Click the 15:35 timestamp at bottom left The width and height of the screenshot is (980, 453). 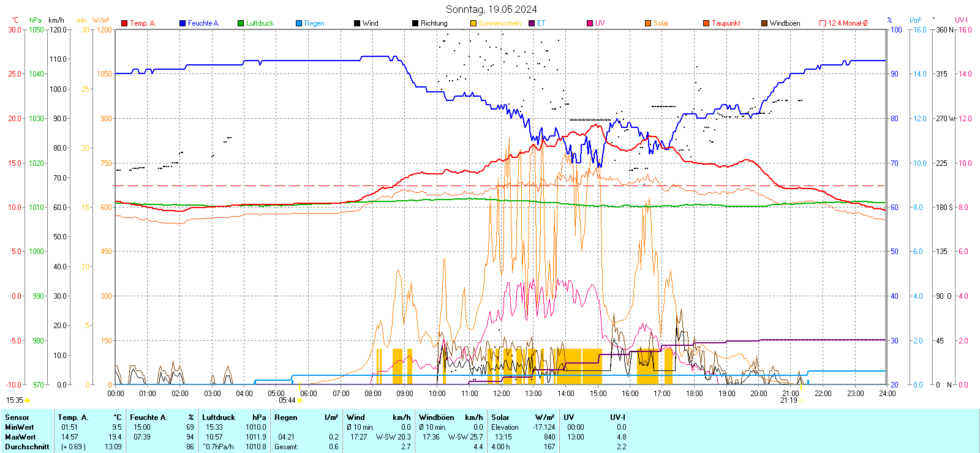tap(15, 400)
